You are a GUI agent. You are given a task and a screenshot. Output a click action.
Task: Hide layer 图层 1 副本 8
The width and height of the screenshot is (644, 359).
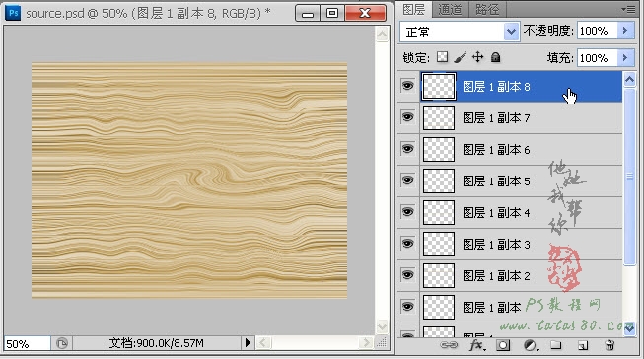pyautogui.click(x=407, y=86)
